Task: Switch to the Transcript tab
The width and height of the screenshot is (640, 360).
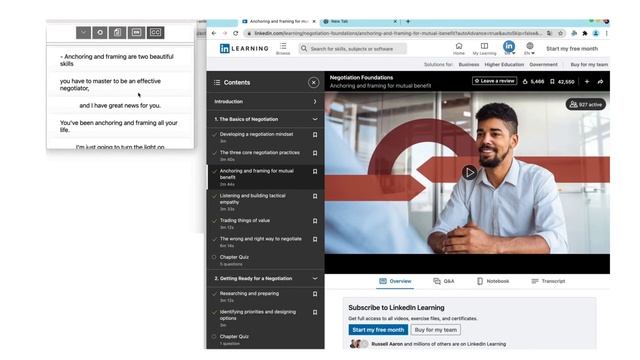Action: [x=548, y=281]
